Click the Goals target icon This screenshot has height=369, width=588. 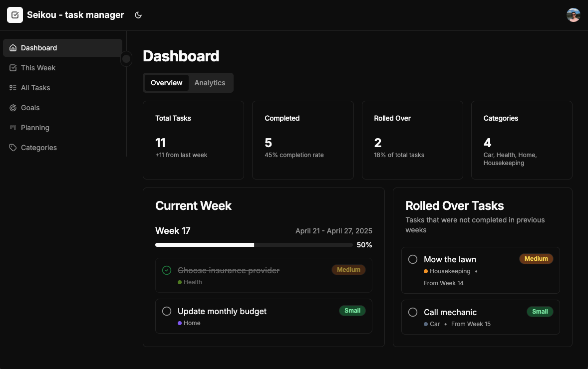(x=13, y=108)
